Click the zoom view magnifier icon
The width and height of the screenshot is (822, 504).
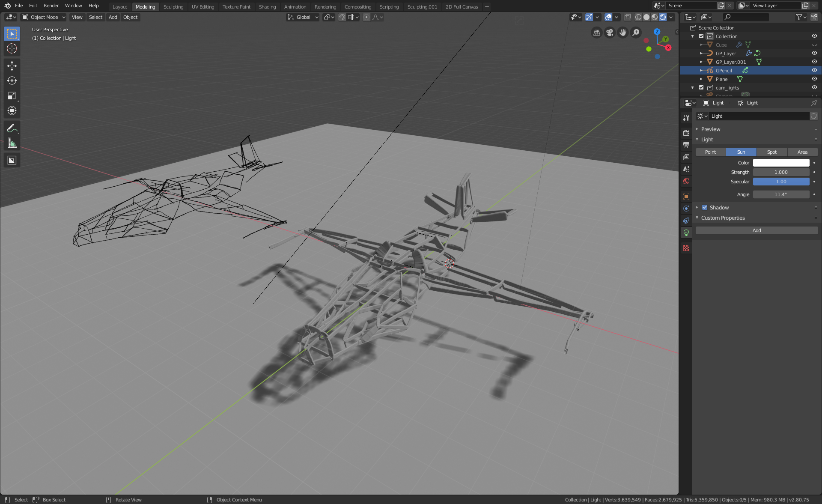[636, 33]
